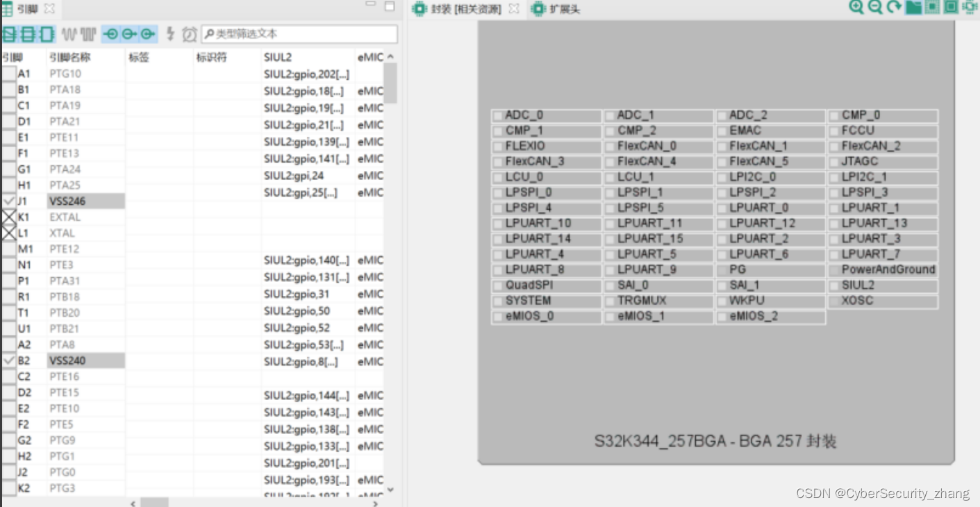Check the eMIOS_2 peripheral checkbox
The height and width of the screenshot is (507, 980).
[x=722, y=317]
